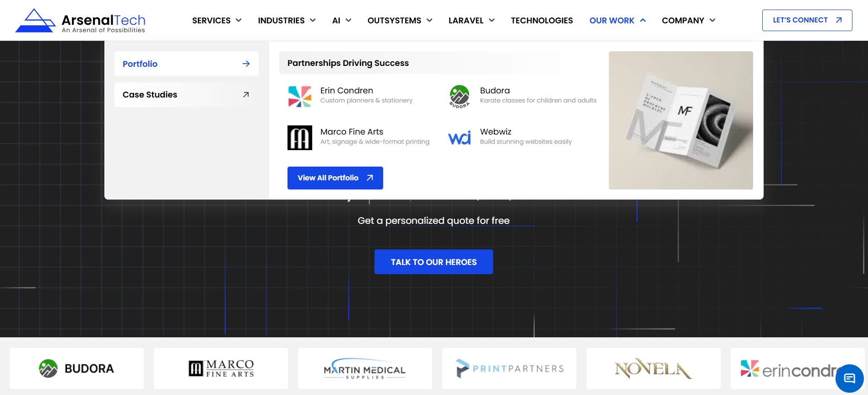The width and height of the screenshot is (868, 395).
Task: Click the Budora green mountain logo icon
Action: click(460, 97)
